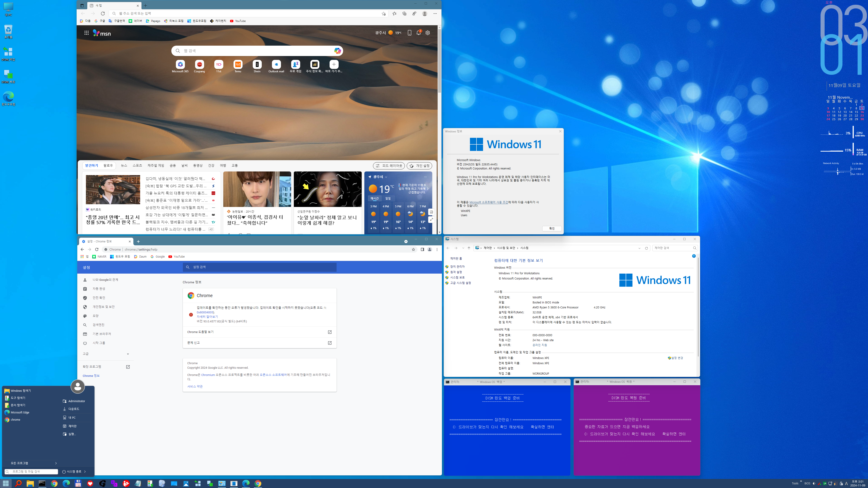Open Chrome help external link icon

tap(330, 332)
